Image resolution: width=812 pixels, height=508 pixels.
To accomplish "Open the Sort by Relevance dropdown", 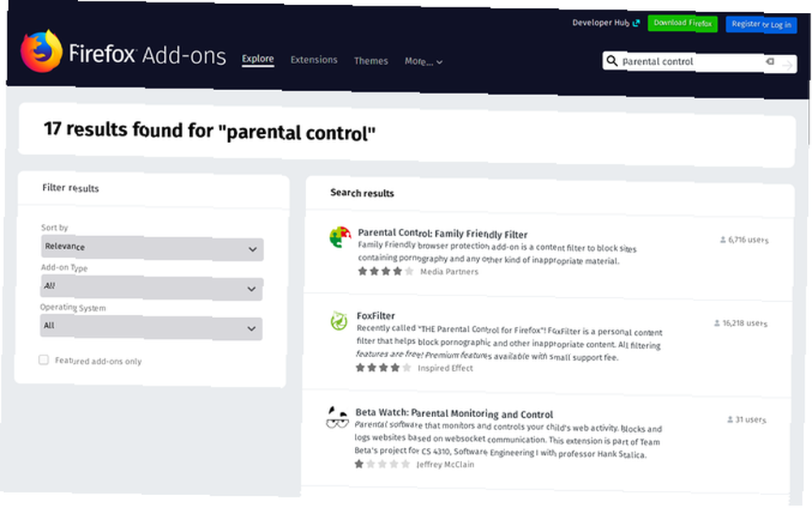I will pos(152,248).
